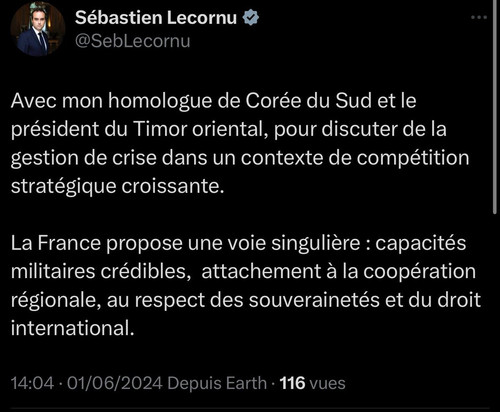Image resolution: width=500 pixels, height=412 pixels.
Task: Click the words La France propose
Action: 97,243
